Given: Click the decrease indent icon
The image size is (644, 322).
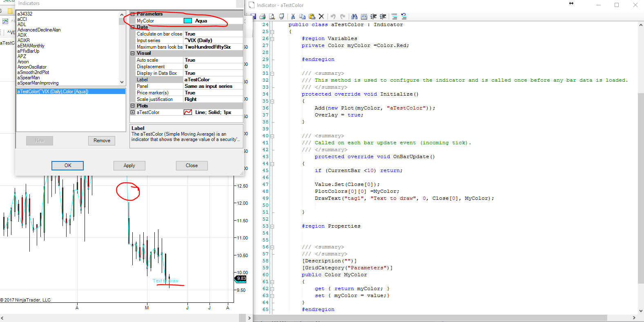Looking at the screenshot, I should tap(373, 16).
